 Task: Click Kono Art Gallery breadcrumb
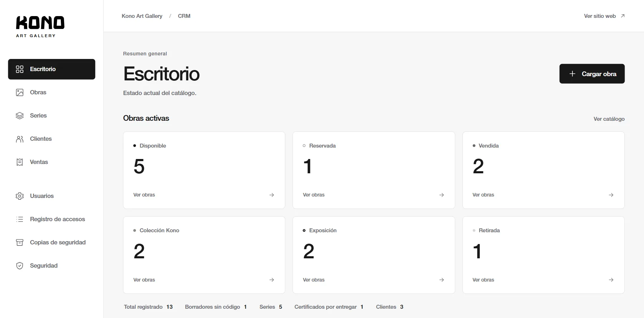pos(142,16)
